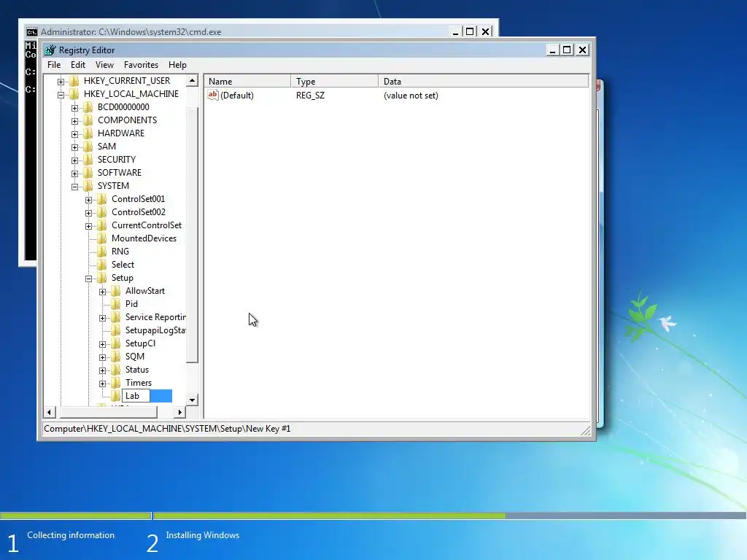Image resolution: width=747 pixels, height=560 pixels.
Task: Open the Help menu
Action: point(177,65)
